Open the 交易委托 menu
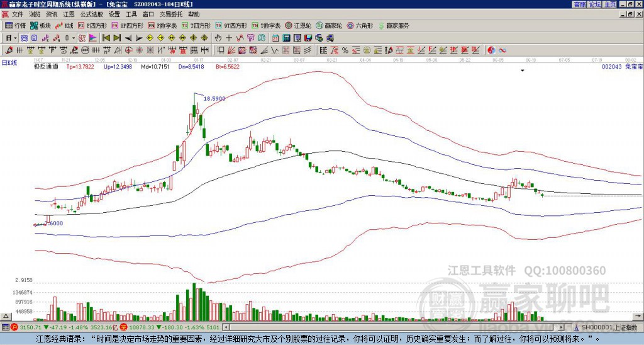Screen dimensions: 644x345 171,14
